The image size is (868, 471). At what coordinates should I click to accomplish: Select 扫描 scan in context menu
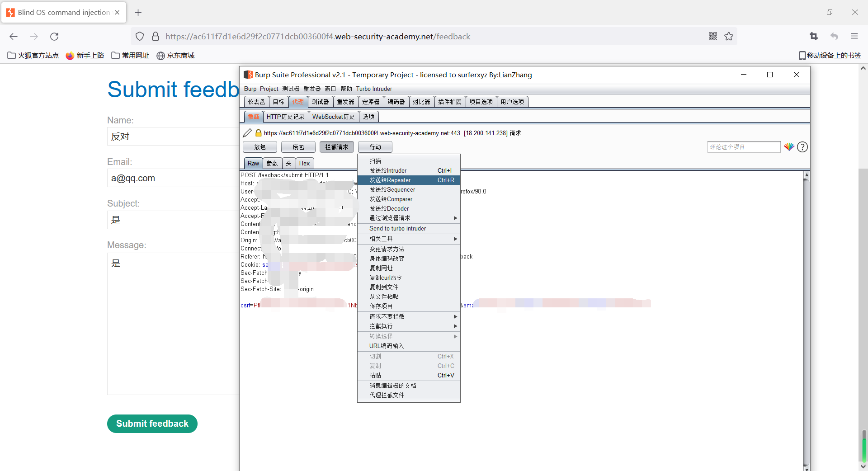tap(409, 161)
